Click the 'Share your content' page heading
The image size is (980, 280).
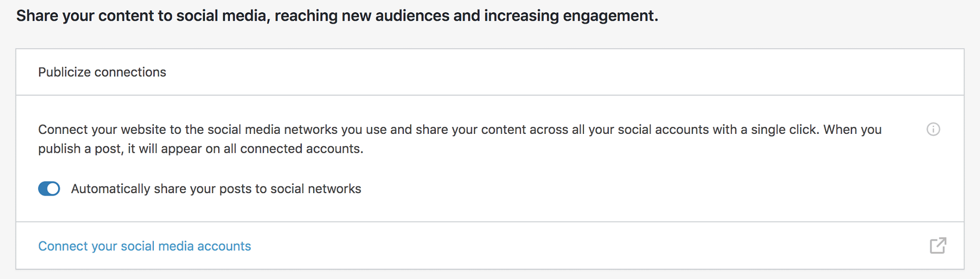337,16
